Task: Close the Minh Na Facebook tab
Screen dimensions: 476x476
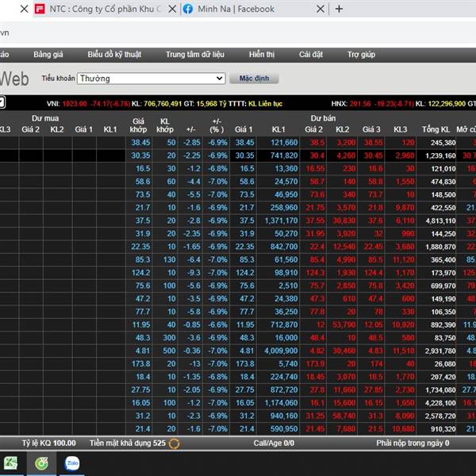Action: coord(320,10)
